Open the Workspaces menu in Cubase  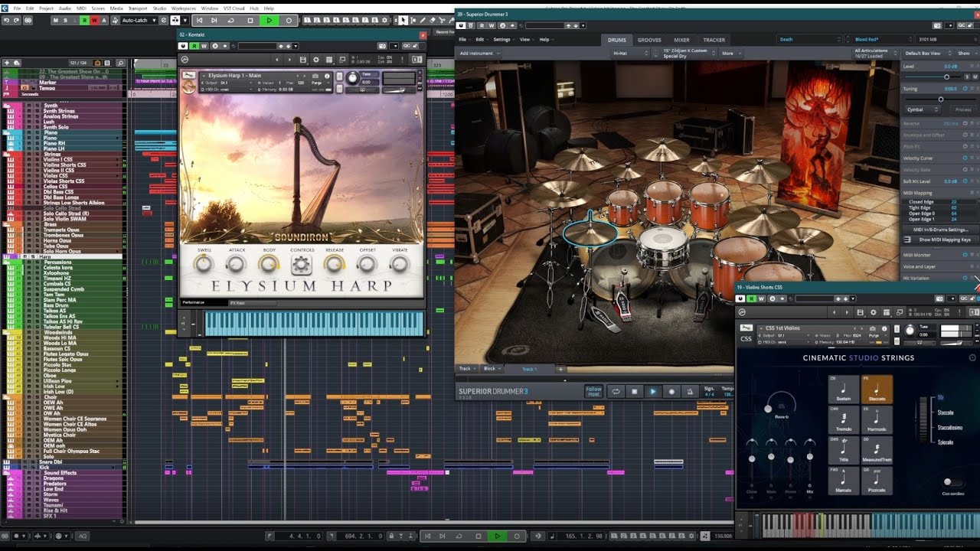184,8
